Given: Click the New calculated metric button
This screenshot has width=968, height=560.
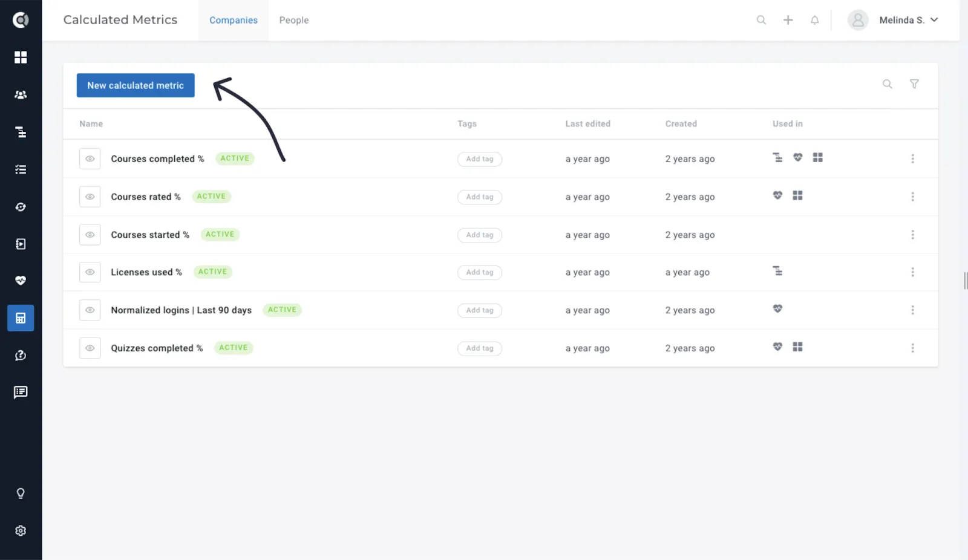Looking at the screenshot, I should click(x=136, y=85).
